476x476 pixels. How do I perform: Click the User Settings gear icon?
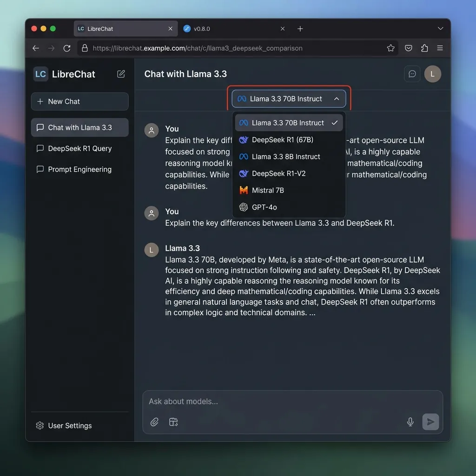[x=40, y=425]
